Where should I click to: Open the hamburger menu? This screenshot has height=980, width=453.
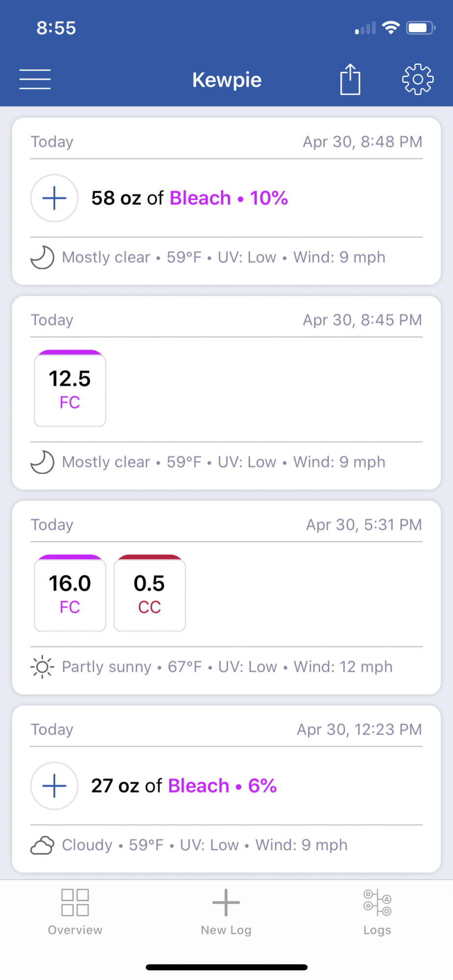tap(35, 79)
